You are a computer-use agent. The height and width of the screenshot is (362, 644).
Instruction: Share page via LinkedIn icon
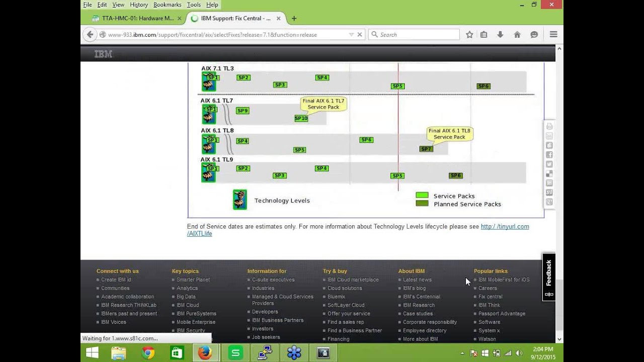click(549, 183)
